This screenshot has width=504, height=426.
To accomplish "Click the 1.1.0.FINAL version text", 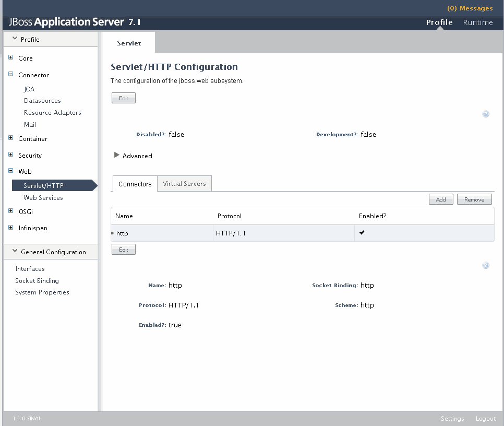I will 27,418.
